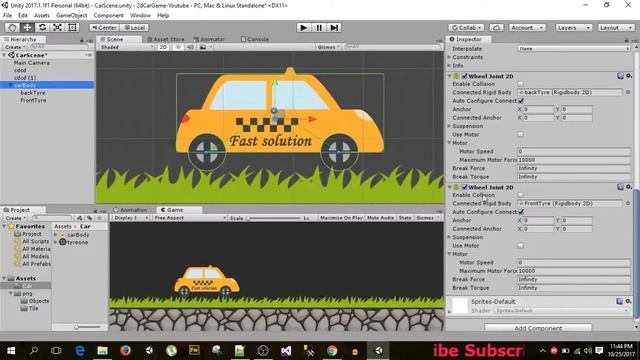640x360 pixels.
Task: Toggle Use Motor on backTyre joint
Action: (521, 134)
